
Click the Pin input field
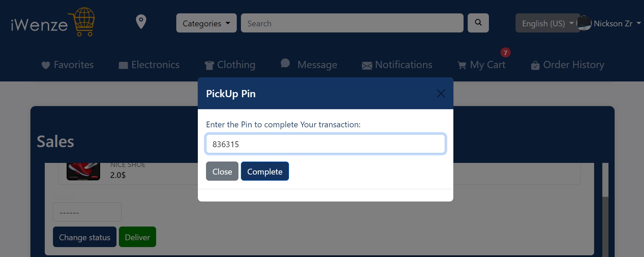coord(326,144)
